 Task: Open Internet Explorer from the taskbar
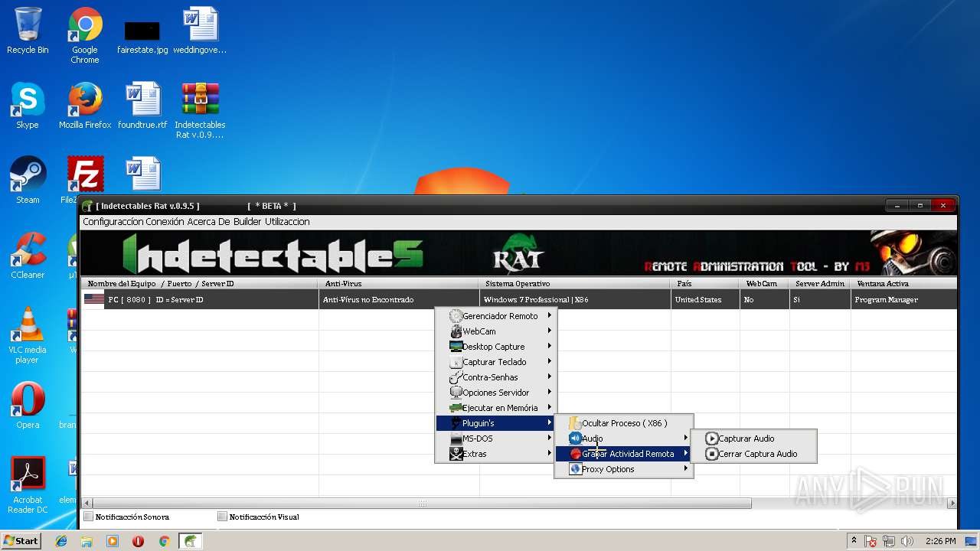tap(61, 541)
